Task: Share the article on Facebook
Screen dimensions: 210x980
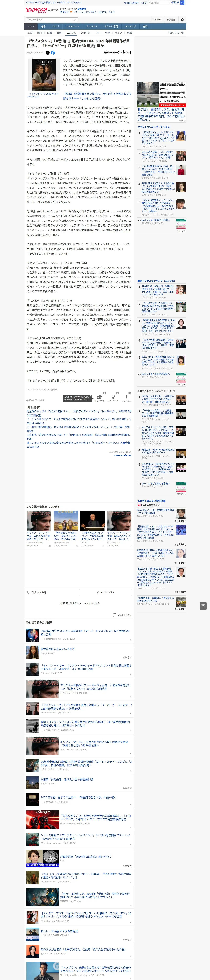Action: point(53,53)
